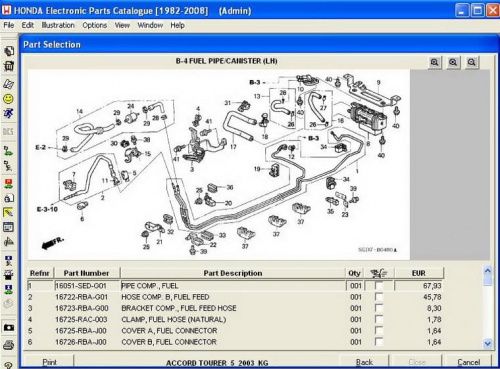Click the vehicle label ACCORD TOURER 5 2003 KG
500x369 pixels.
pos(217,363)
